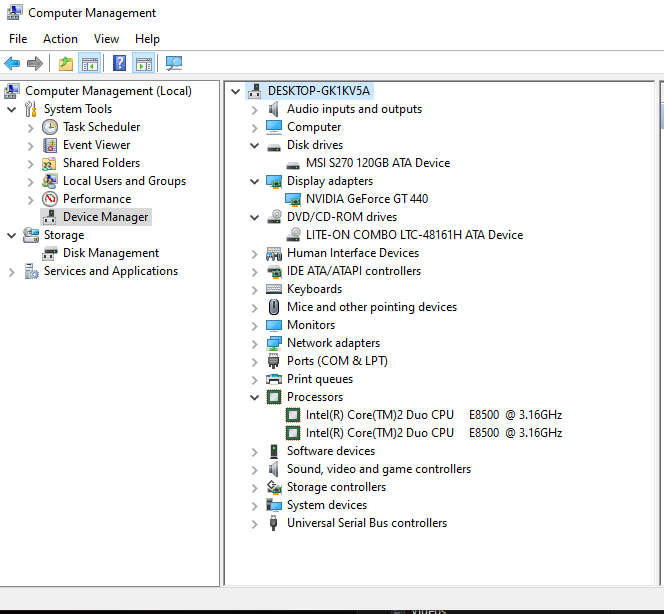The image size is (664, 614).
Task: Collapse the DESKTOP-GK1KV5A root node
Action: click(x=235, y=91)
